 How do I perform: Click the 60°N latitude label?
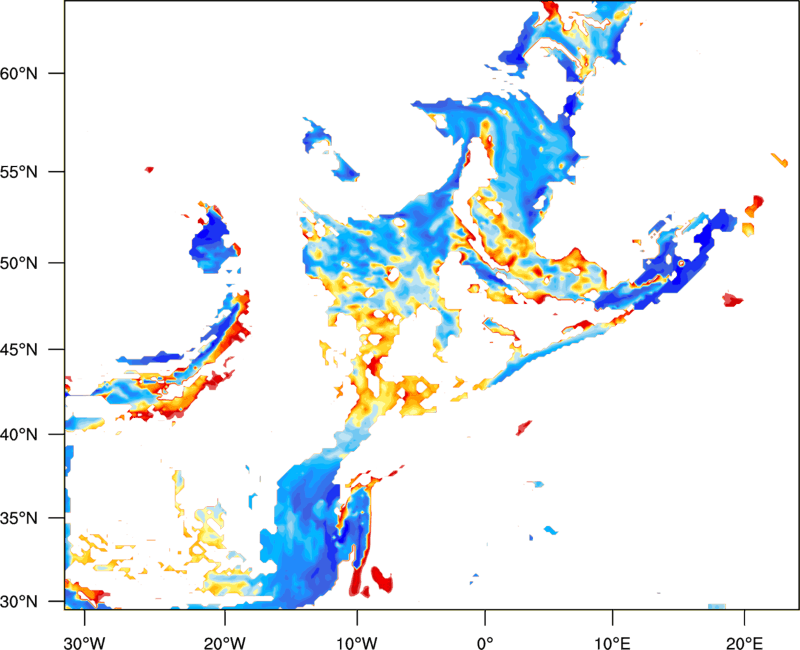19,73
